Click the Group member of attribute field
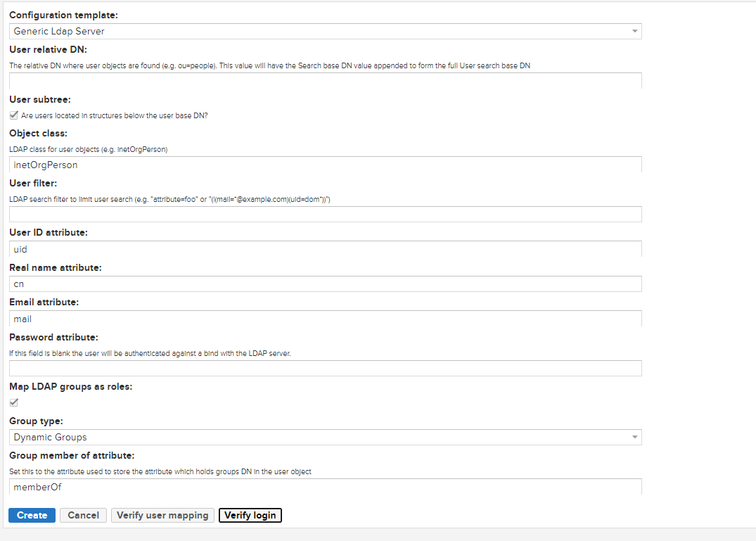The width and height of the screenshot is (756, 541). (x=325, y=486)
